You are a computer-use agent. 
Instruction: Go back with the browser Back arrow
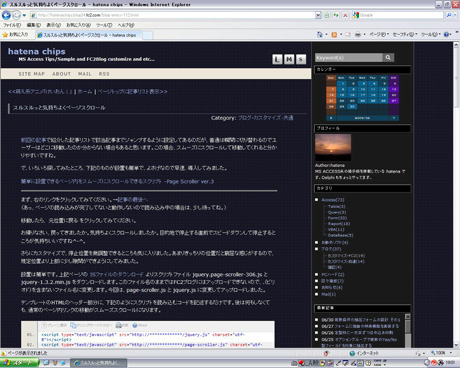point(6,15)
